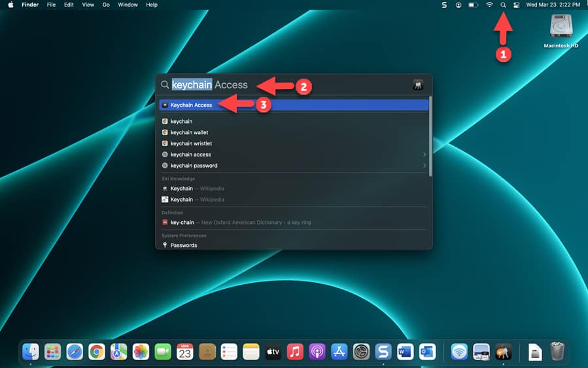Open the user account menu bar icon

click(x=458, y=5)
